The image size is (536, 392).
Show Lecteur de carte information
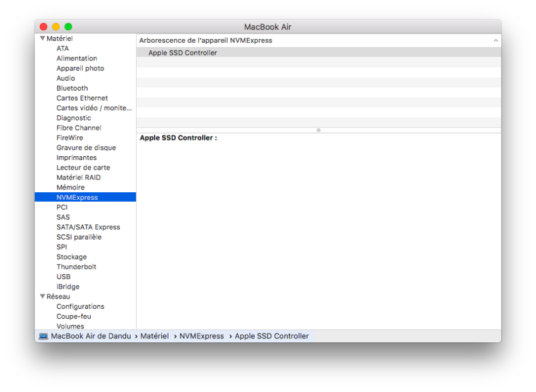tap(83, 168)
